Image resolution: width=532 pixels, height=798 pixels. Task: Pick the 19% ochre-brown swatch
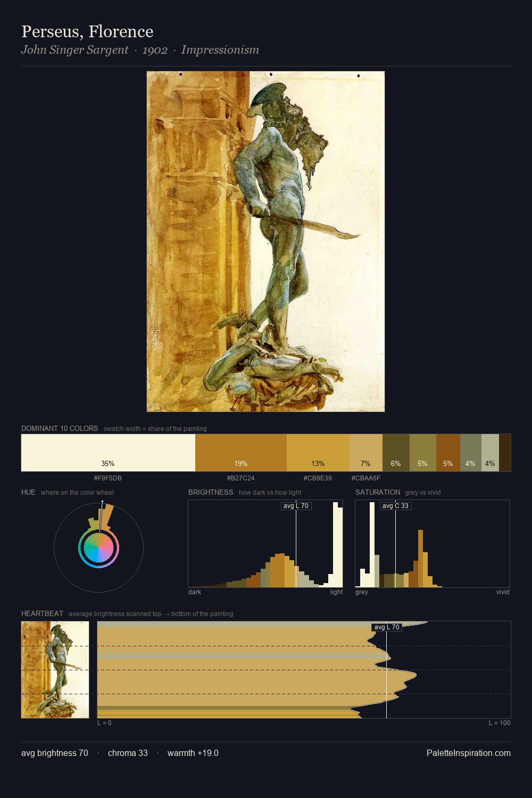[x=241, y=453]
